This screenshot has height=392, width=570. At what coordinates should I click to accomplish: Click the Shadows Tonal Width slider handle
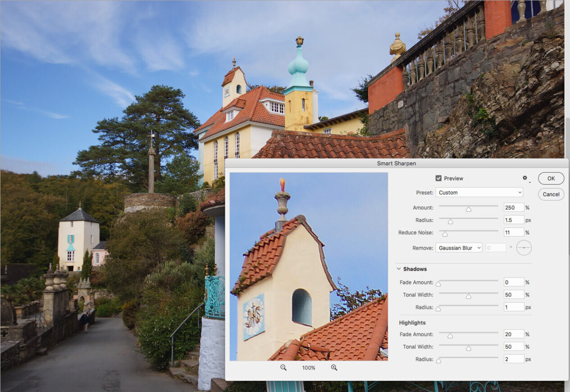pos(469,296)
